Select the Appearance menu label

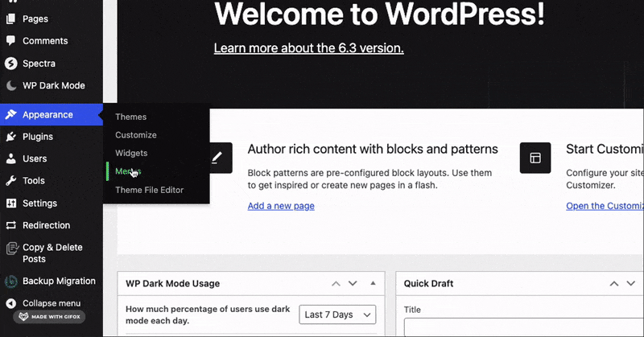(47, 114)
